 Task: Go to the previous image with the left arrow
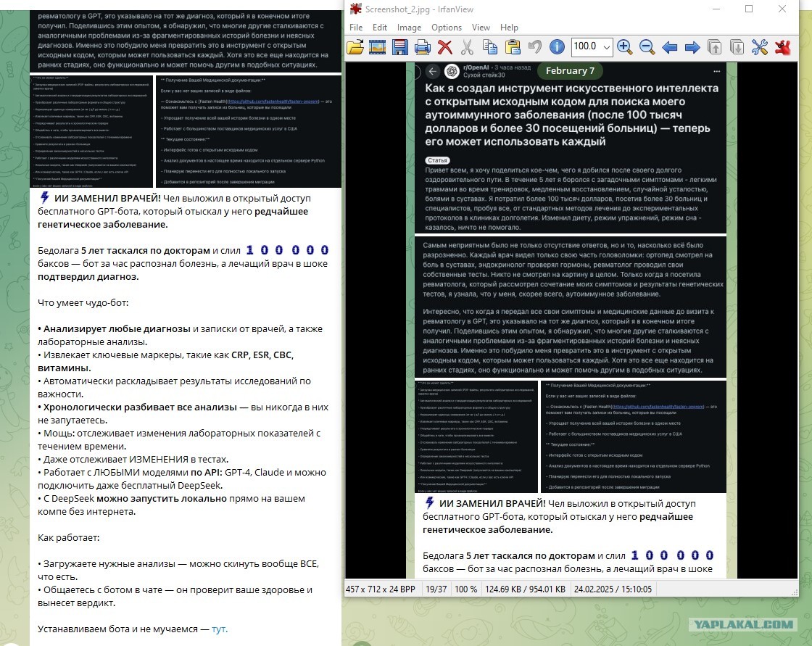(x=670, y=48)
